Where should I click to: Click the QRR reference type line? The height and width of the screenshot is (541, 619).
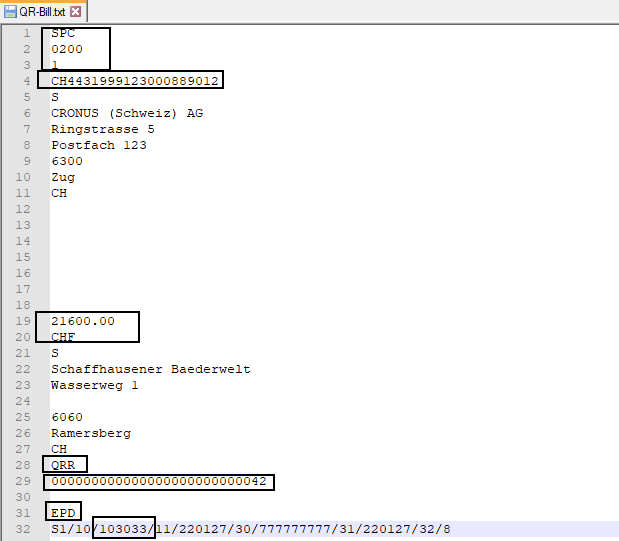[63, 465]
